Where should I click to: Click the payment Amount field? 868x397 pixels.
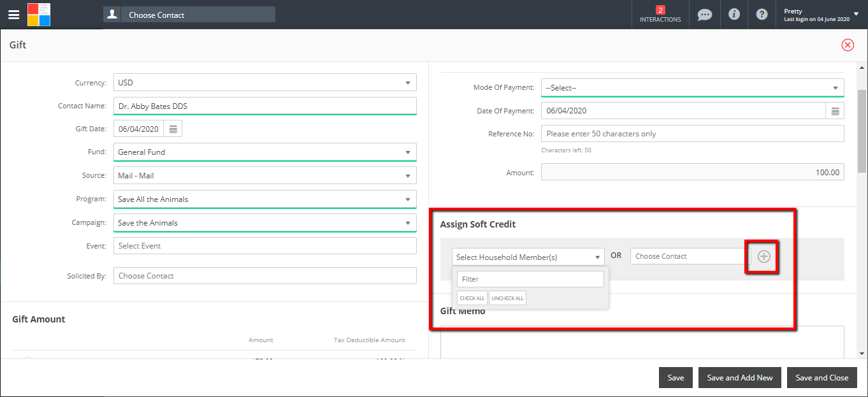[x=693, y=172]
